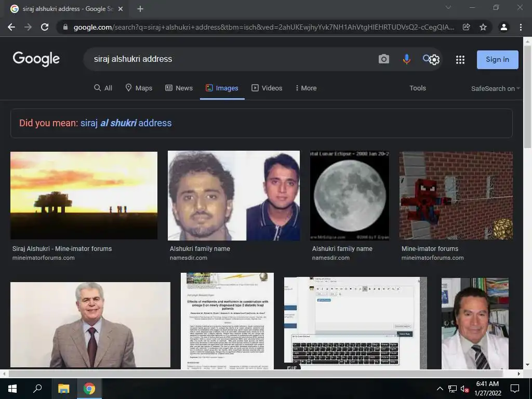532x399 pixels.
Task: Open File Explorer from the taskbar
Action: [63, 389]
